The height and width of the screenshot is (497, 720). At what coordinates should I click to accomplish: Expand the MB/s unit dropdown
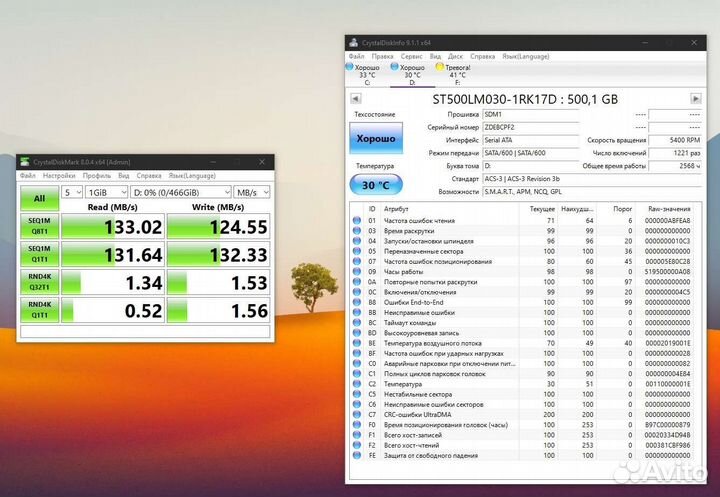(251, 191)
